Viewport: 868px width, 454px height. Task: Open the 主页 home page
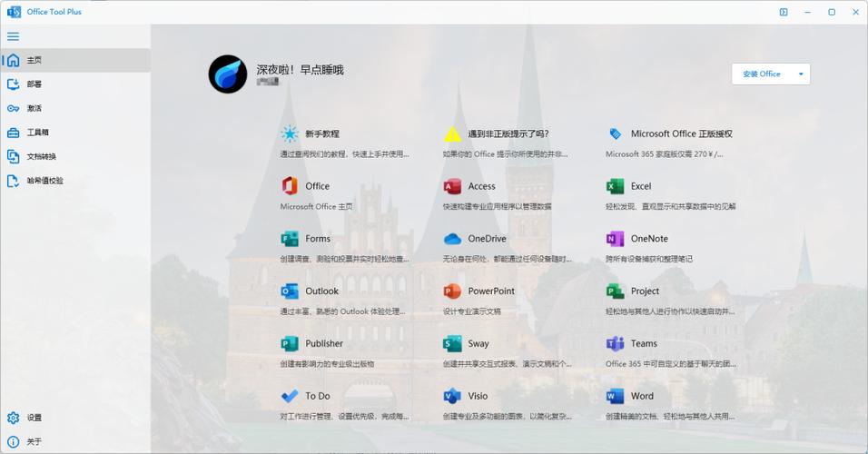[75, 60]
